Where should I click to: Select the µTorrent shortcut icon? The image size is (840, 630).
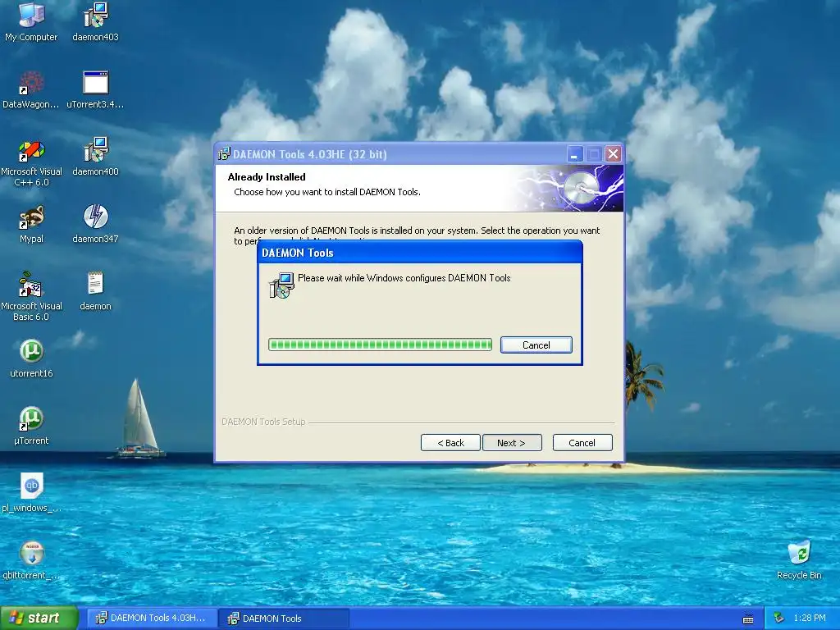tap(31, 426)
